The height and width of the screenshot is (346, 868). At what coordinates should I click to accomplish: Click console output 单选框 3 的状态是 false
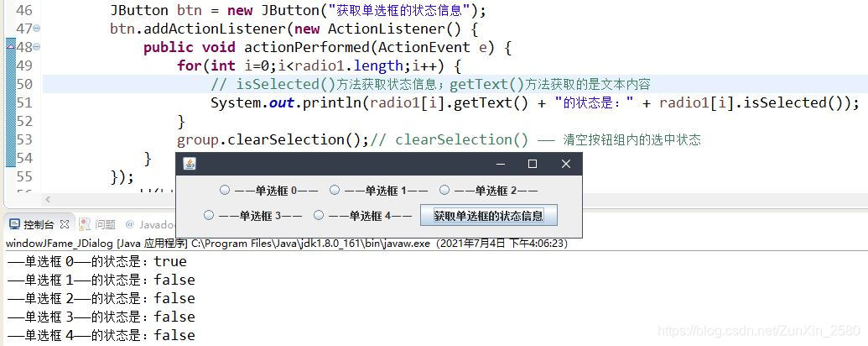[x=101, y=317]
